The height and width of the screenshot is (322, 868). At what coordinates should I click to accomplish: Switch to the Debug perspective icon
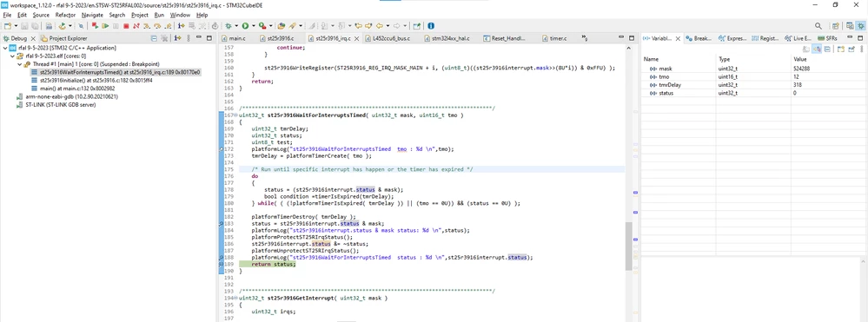tap(861, 25)
